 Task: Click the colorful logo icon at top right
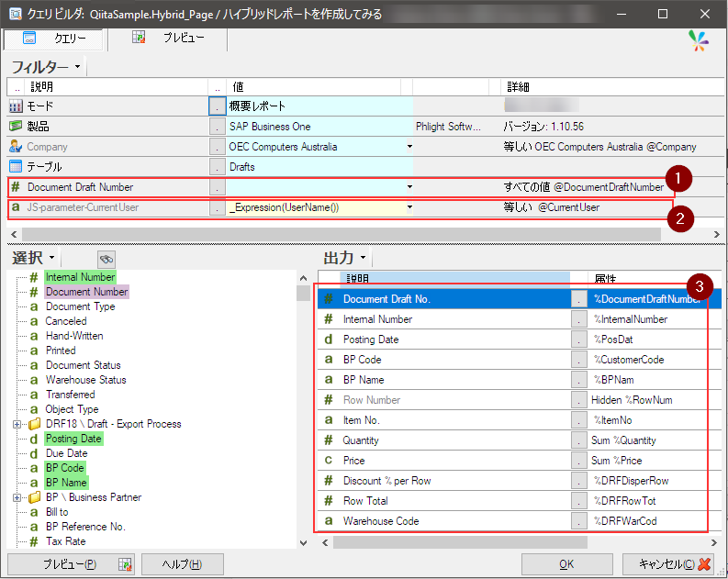(699, 40)
